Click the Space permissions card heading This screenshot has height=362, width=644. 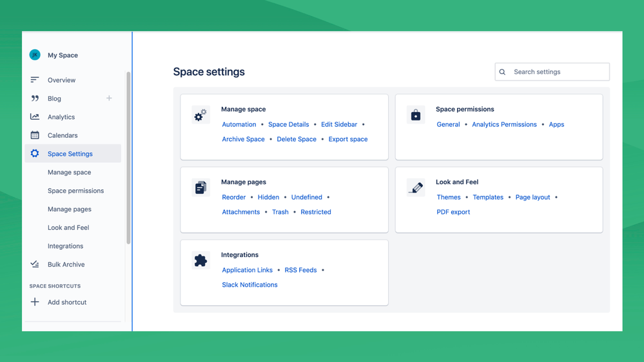point(465,109)
